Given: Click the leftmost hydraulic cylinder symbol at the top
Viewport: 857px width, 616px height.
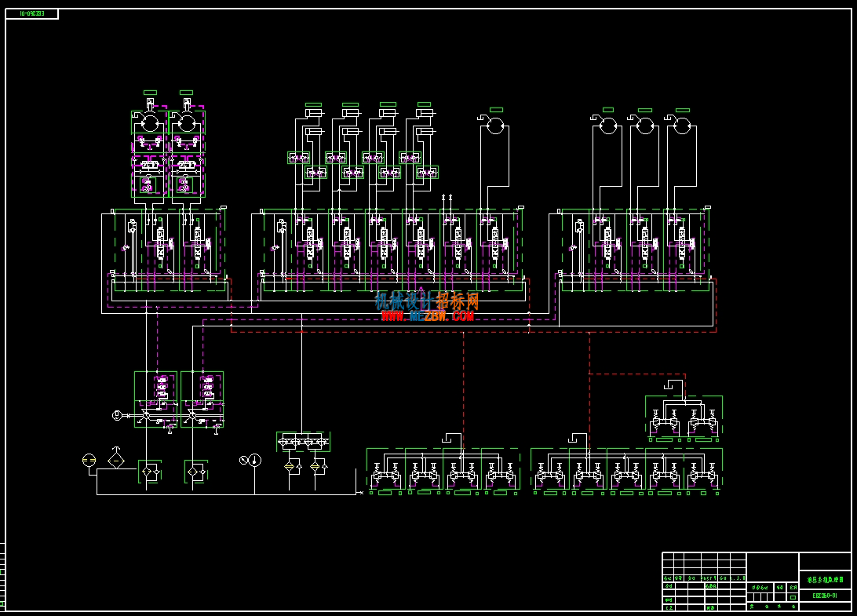Looking at the screenshot, I should tap(314, 113).
